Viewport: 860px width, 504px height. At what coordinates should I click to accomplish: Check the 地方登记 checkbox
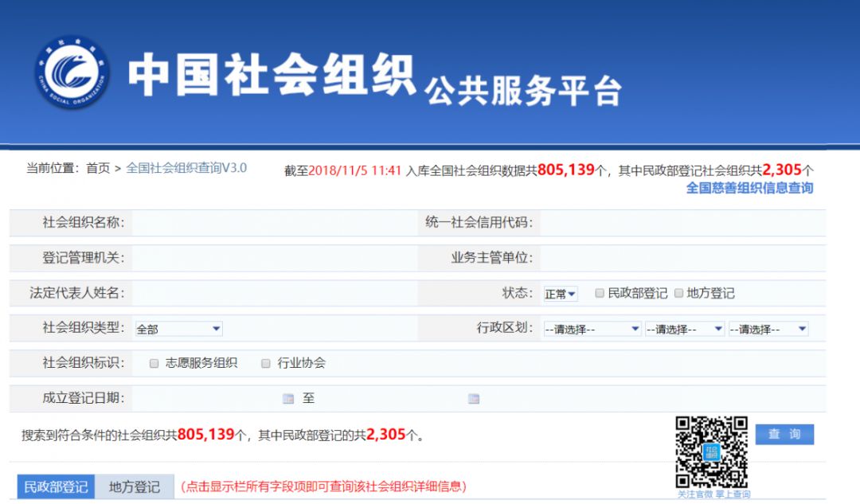[x=679, y=293]
